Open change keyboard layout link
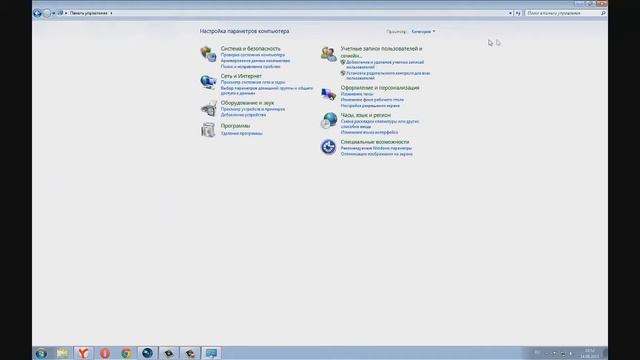 pyautogui.click(x=380, y=124)
